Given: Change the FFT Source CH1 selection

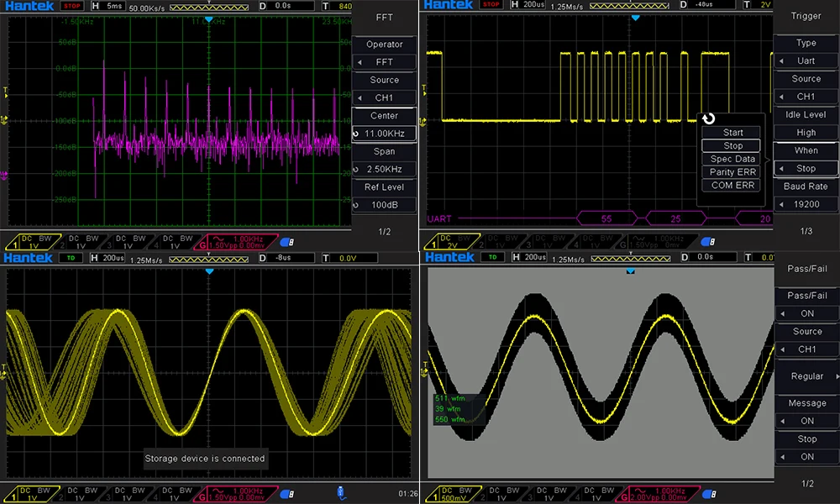Looking at the screenshot, I should 384,97.
